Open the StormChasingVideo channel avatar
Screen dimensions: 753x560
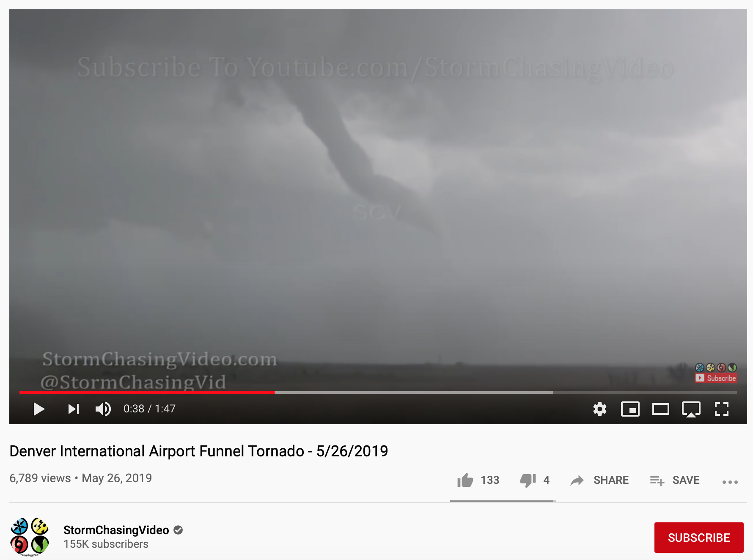tap(30, 537)
